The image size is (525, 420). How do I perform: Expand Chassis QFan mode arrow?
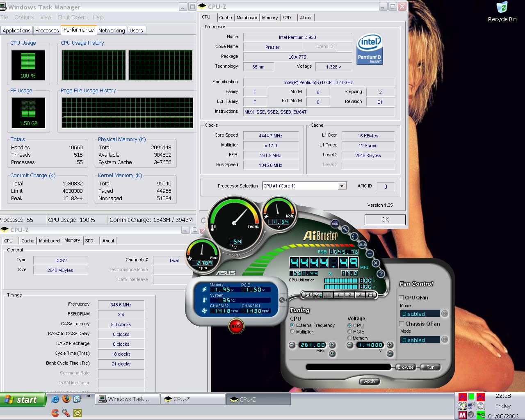click(x=445, y=340)
